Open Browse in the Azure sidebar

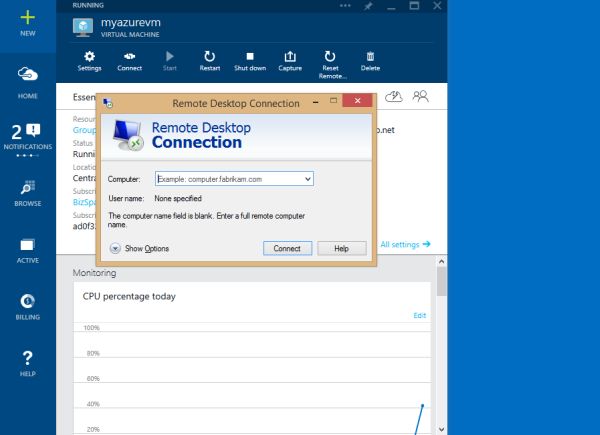[28, 193]
